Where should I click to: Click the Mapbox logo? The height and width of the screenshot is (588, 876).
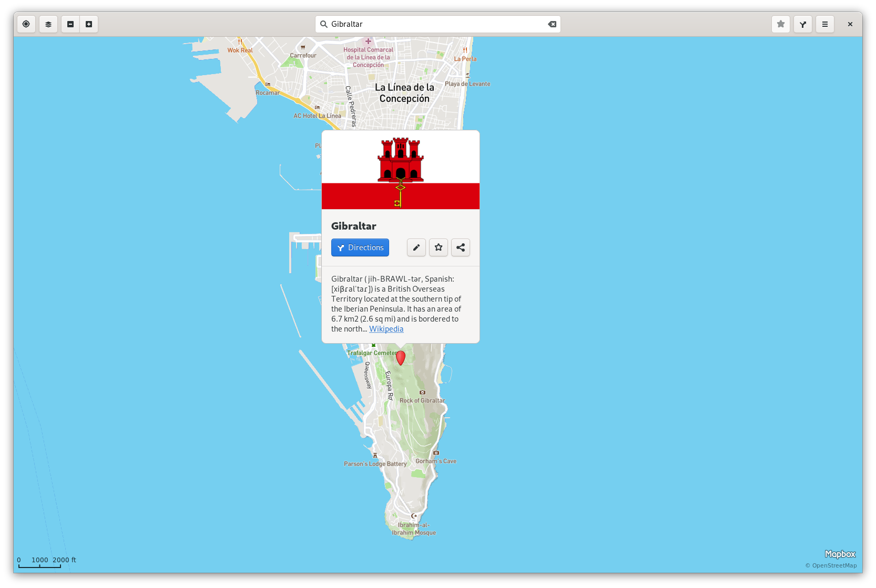click(840, 554)
